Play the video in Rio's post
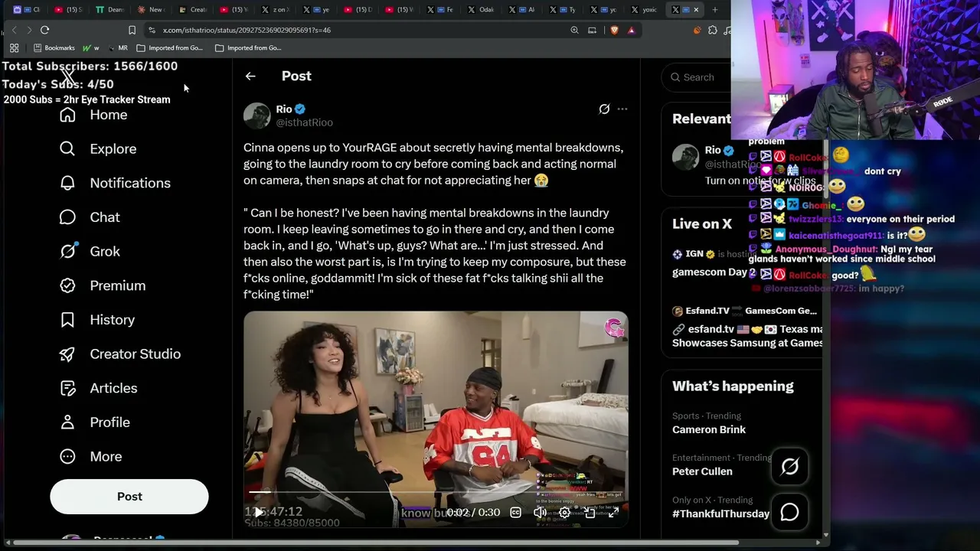 click(x=260, y=512)
